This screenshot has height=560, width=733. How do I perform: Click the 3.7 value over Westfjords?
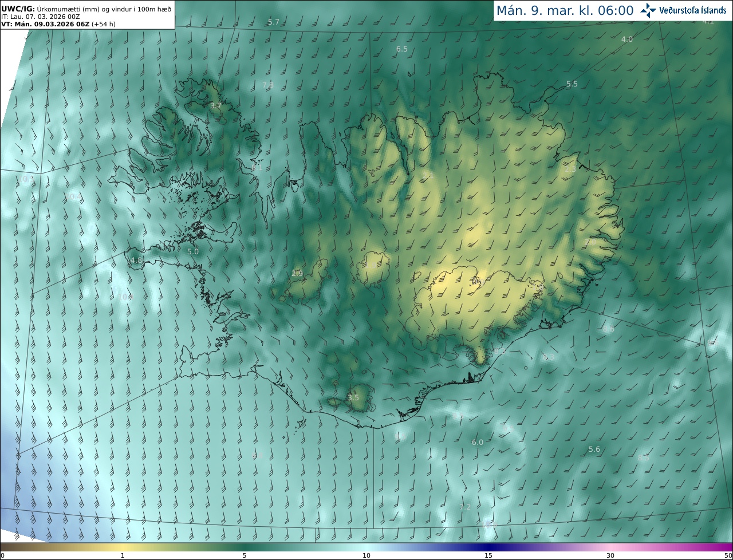coord(216,105)
